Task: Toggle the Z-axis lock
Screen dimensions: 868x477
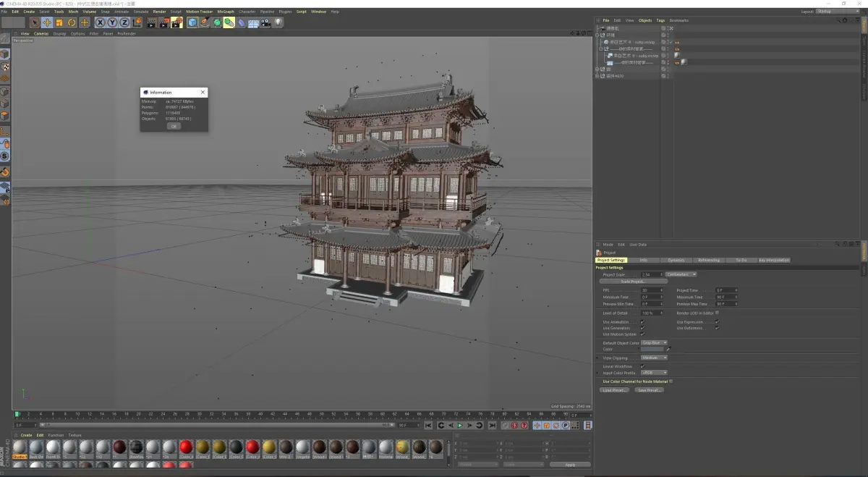Action: tap(124, 22)
